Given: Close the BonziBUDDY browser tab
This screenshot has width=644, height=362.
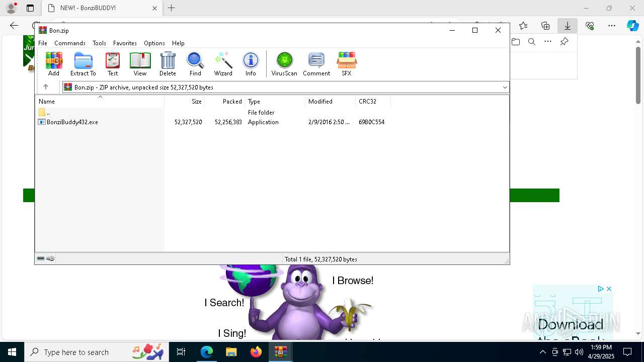Looking at the screenshot, I should pos(154,8).
